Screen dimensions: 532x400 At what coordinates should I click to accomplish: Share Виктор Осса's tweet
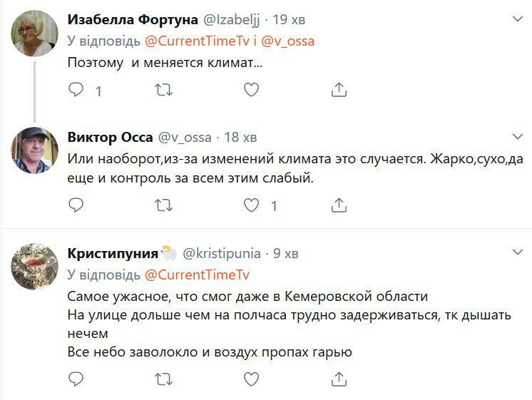pyautogui.click(x=339, y=205)
